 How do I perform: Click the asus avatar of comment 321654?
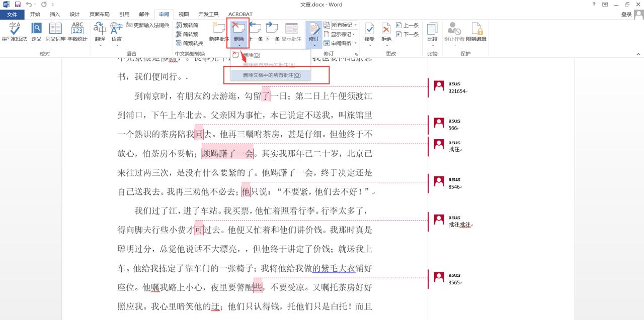pyautogui.click(x=439, y=86)
